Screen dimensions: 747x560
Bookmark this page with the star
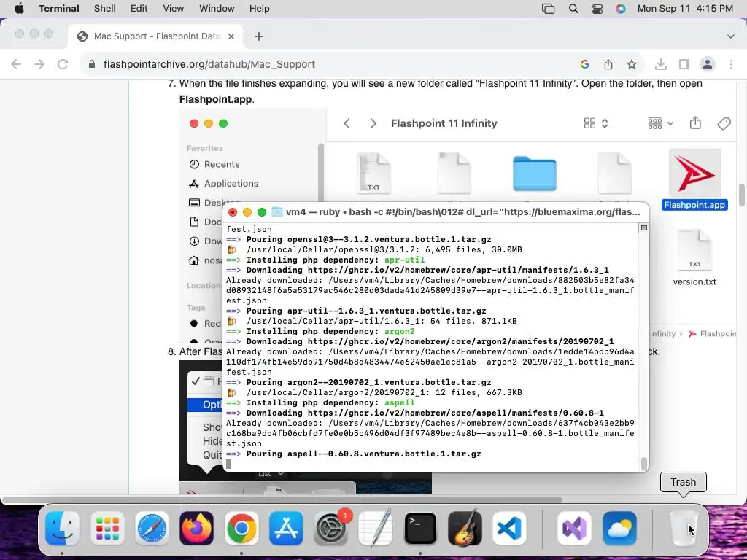tap(632, 64)
